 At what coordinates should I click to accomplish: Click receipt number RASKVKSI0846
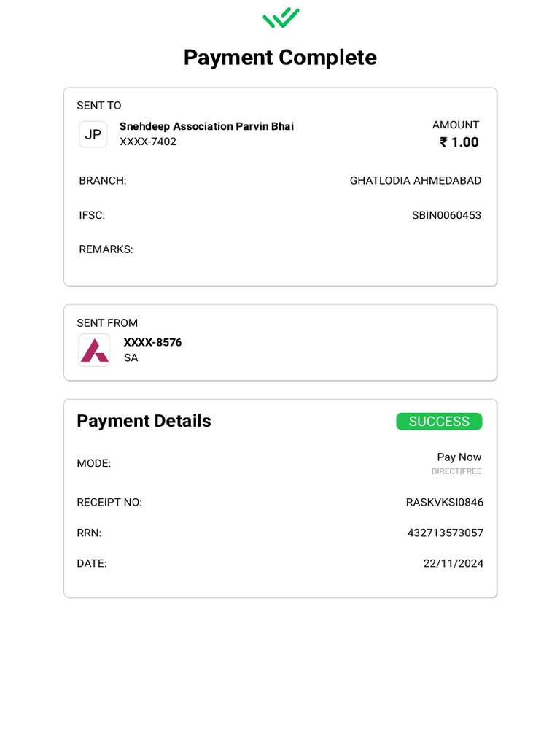[x=445, y=502]
